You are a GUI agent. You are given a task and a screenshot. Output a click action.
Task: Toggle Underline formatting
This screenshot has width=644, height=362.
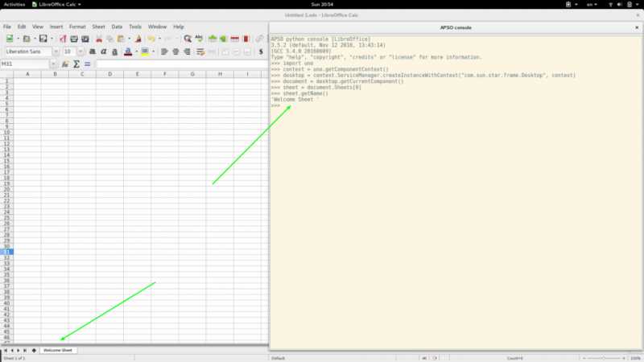click(115, 51)
